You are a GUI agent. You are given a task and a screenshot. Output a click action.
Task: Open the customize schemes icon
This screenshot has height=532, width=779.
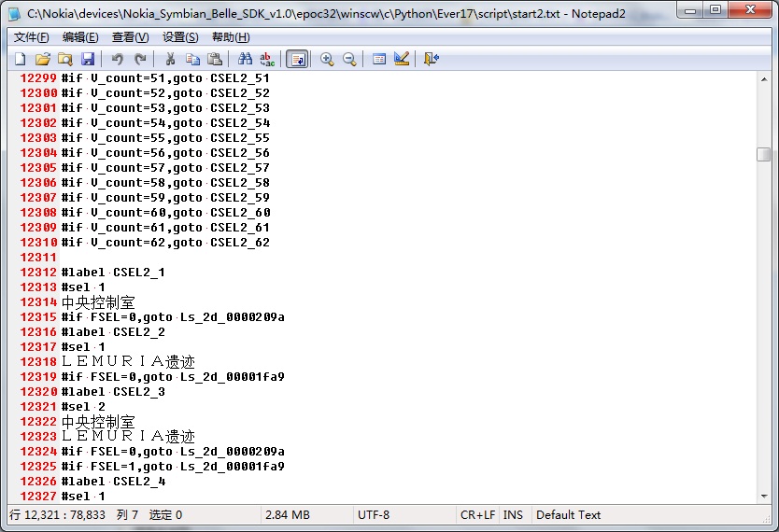point(402,59)
